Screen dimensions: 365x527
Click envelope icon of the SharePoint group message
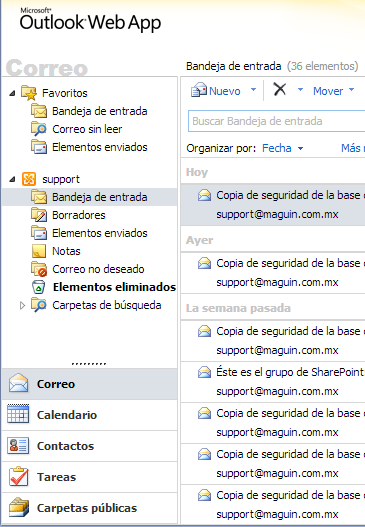click(x=204, y=372)
